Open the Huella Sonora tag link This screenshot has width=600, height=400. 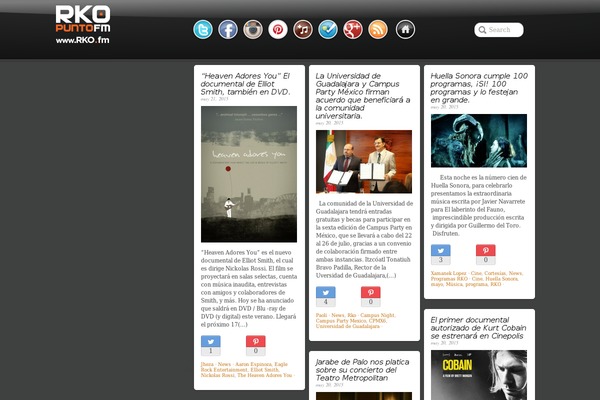pyautogui.click(x=502, y=279)
